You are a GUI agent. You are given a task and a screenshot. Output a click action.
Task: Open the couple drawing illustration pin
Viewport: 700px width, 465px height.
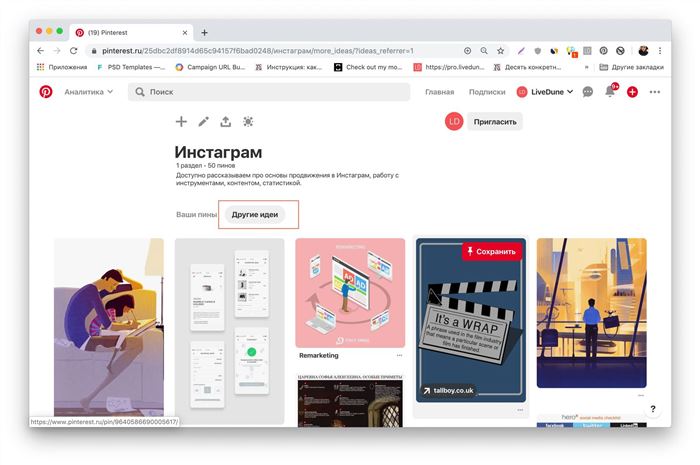pyautogui.click(x=109, y=327)
